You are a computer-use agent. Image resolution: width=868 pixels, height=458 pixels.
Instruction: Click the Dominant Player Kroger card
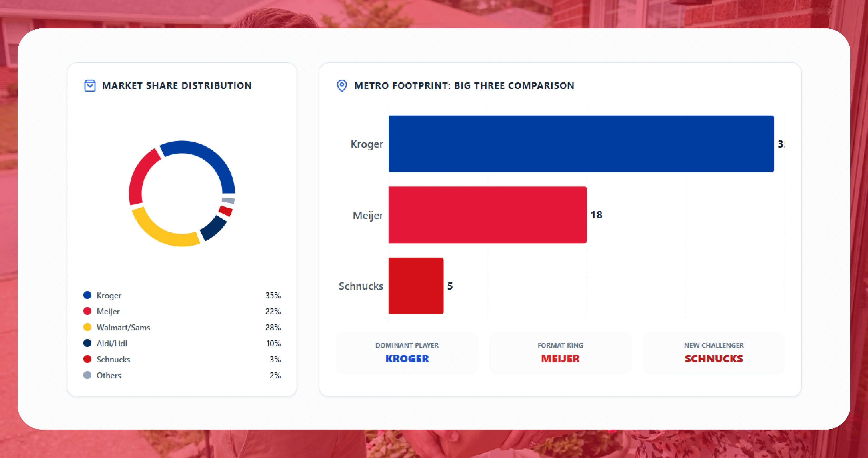pos(407,353)
